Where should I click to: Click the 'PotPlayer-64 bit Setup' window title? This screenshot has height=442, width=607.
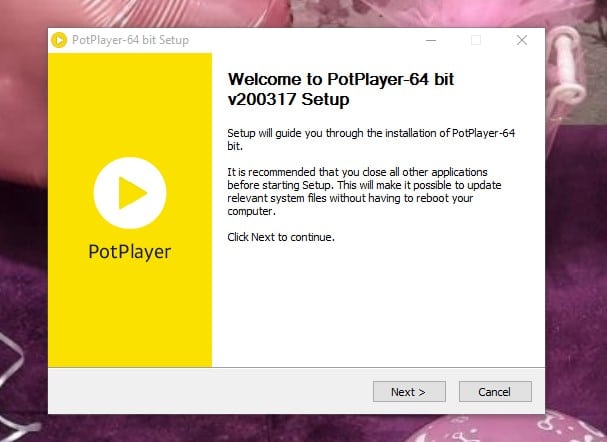(x=130, y=40)
